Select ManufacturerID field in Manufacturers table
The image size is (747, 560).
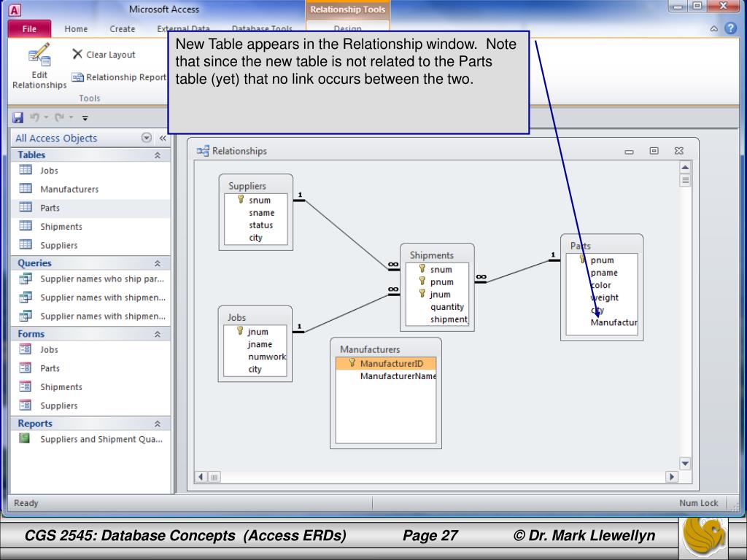coord(386,363)
